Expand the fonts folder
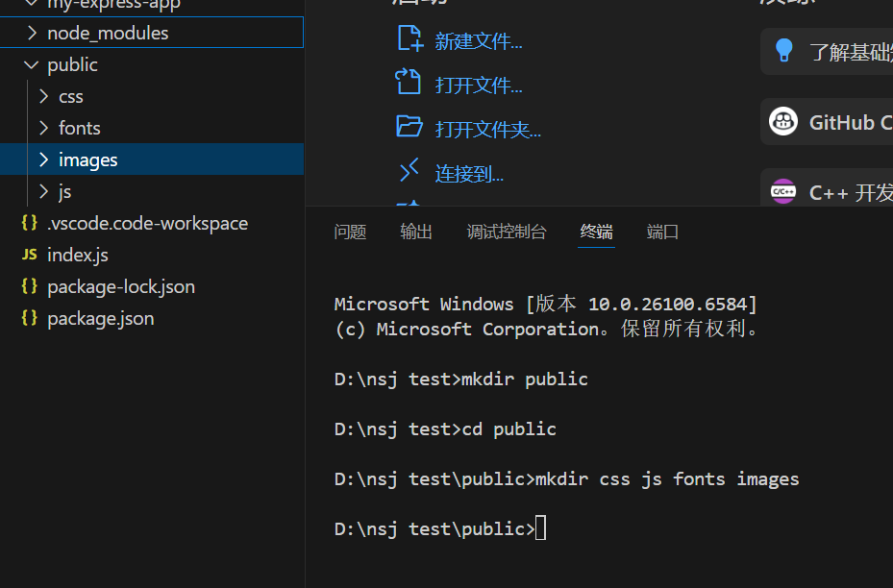 click(43, 129)
